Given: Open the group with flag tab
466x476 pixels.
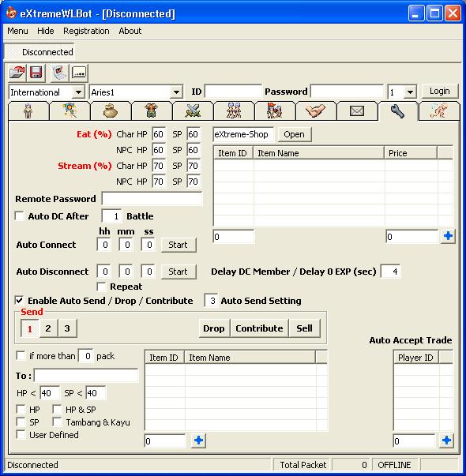Looking at the screenshot, I should click(275, 111).
